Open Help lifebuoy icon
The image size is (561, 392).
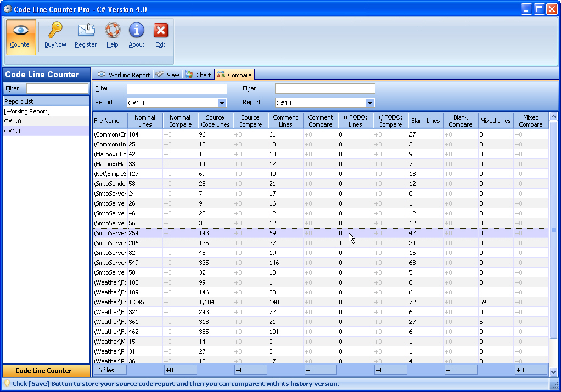pyautogui.click(x=113, y=30)
